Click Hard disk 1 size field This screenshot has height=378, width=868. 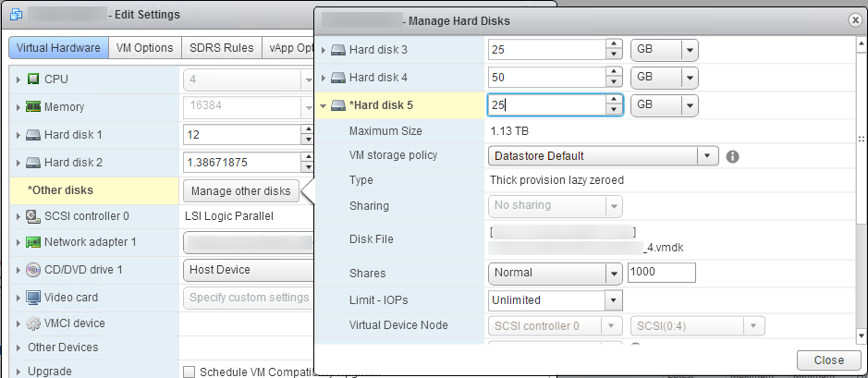241,135
